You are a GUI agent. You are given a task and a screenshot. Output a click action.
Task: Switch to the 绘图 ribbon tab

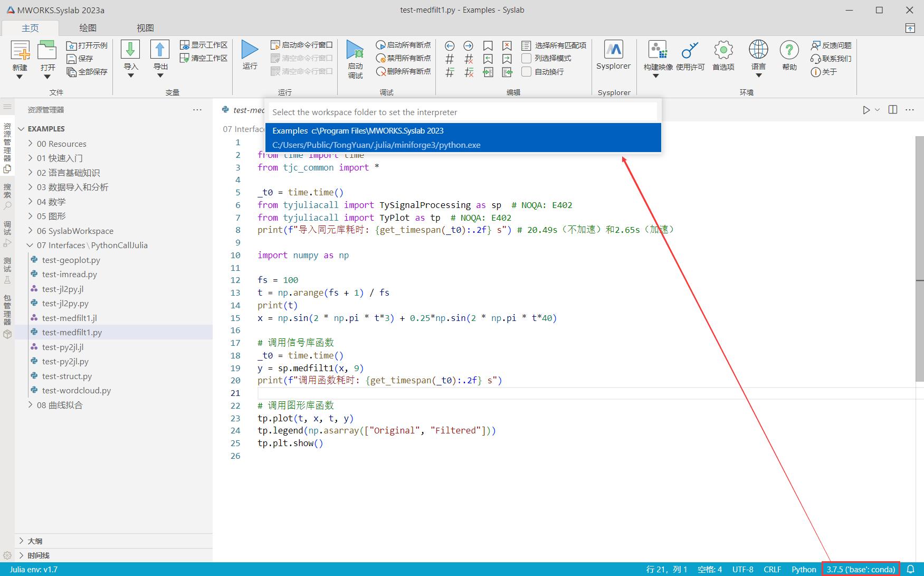pos(88,28)
